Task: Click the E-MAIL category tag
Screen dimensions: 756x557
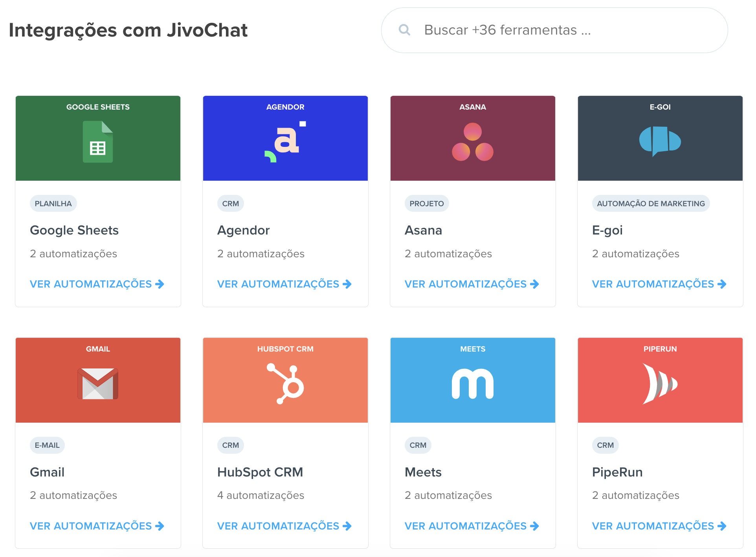Action: pyautogui.click(x=47, y=445)
